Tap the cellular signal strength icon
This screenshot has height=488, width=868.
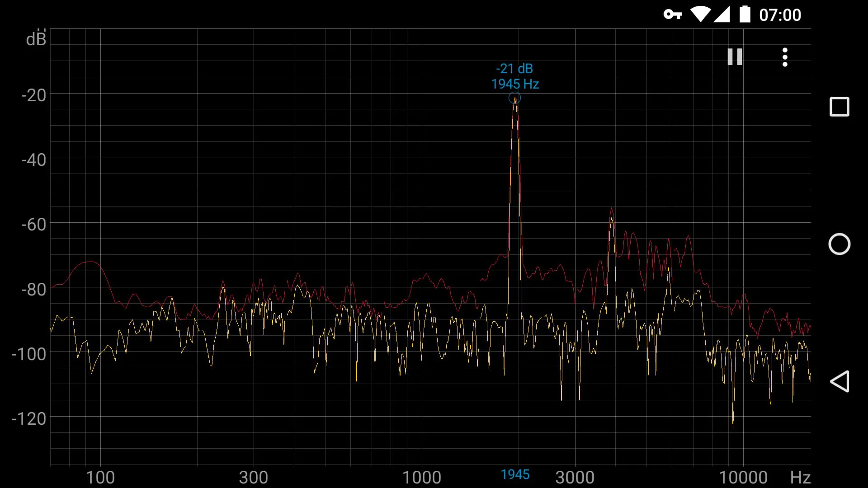click(x=722, y=14)
